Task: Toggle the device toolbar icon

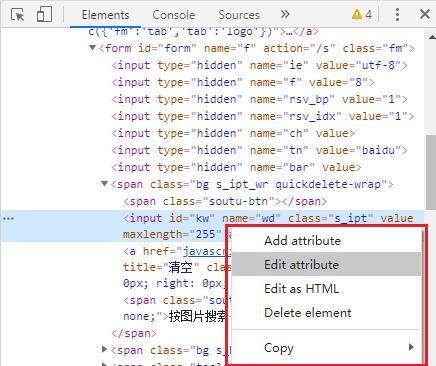Action: [x=44, y=14]
